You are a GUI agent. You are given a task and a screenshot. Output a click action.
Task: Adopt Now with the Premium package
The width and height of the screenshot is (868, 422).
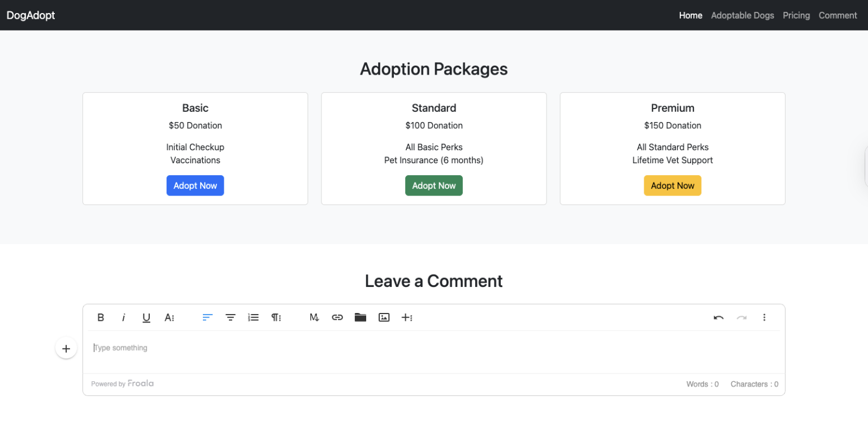pos(672,185)
